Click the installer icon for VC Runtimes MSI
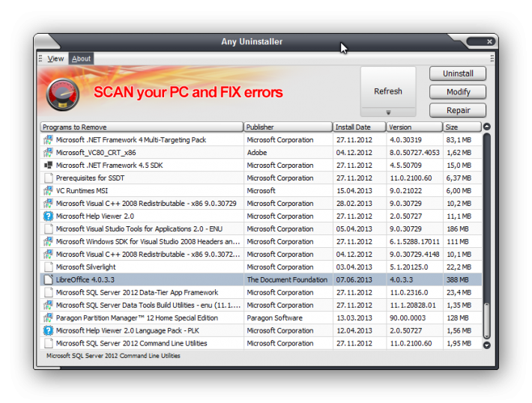Viewport: 532px width, 403px height. click(x=48, y=191)
